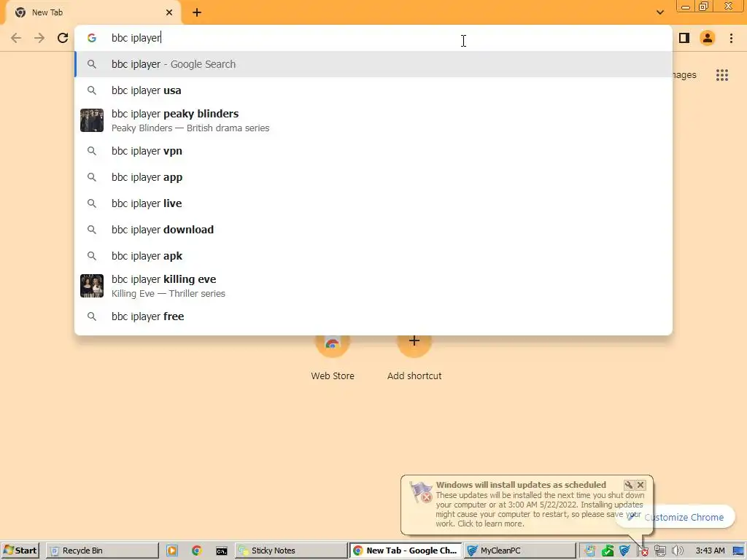Click the Windows update flag tray icon
Screen dimensions: 747x560
tap(642, 551)
